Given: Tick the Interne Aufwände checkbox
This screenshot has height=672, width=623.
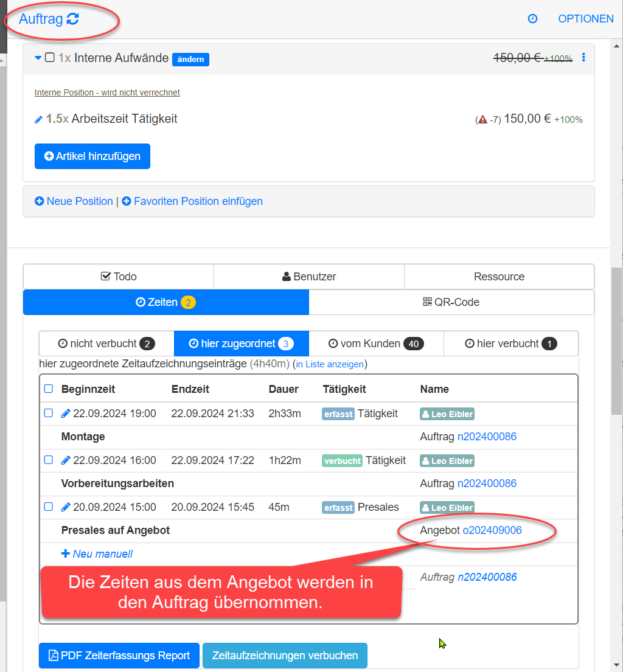Looking at the screenshot, I should (50, 57).
